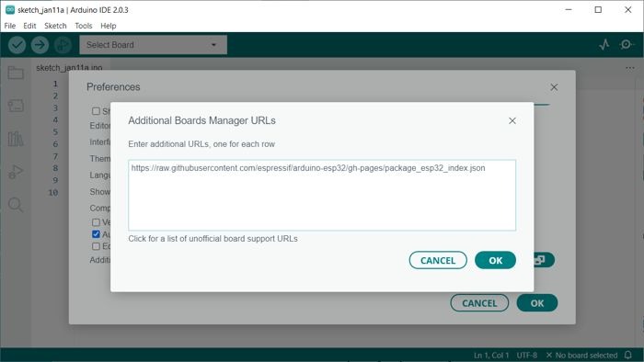Image resolution: width=644 pixels, height=362 pixels.
Task: Minimize the Arduino IDE window
Action: [x=569, y=10]
